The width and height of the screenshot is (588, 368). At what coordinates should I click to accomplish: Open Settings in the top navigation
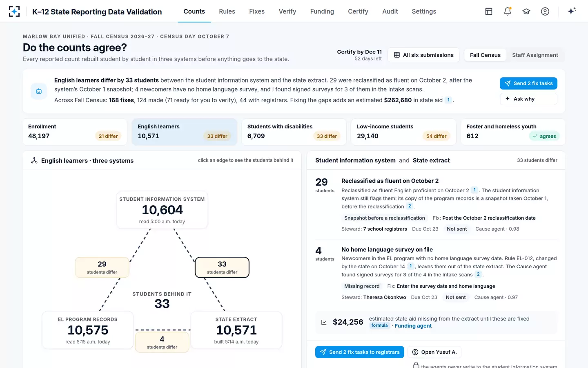[x=424, y=11]
